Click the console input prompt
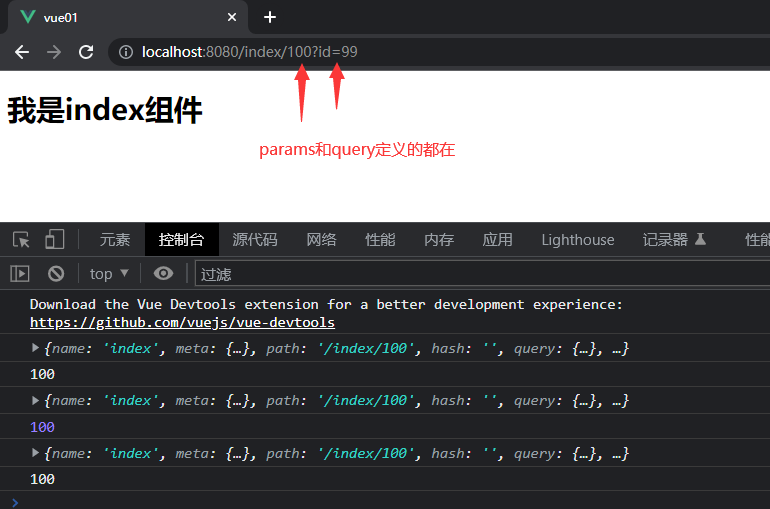 point(385,502)
